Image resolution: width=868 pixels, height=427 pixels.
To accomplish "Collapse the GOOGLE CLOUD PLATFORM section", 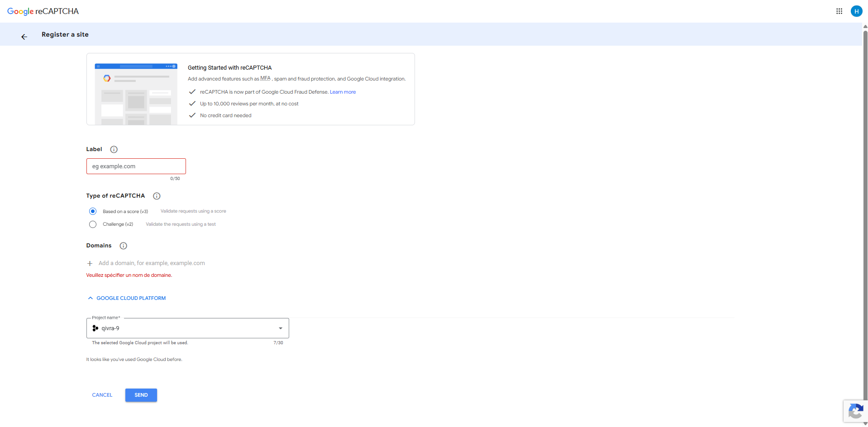I will coord(126,298).
